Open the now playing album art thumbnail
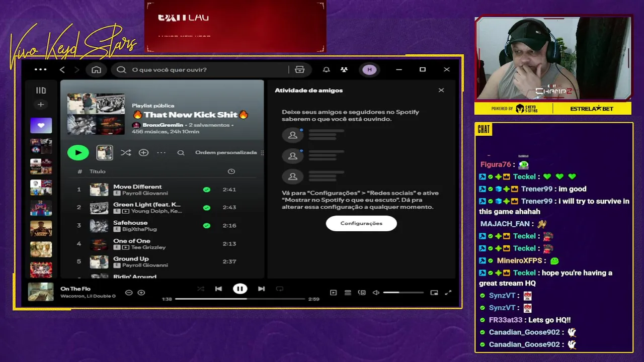The image size is (644, 362). click(x=40, y=292)
